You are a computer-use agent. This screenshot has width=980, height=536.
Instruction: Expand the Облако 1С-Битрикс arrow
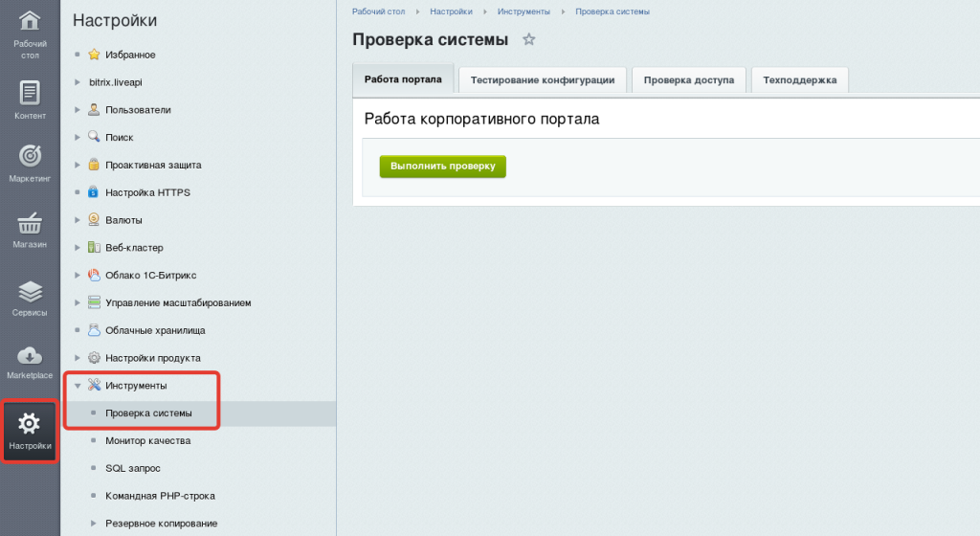coord(78,275)
